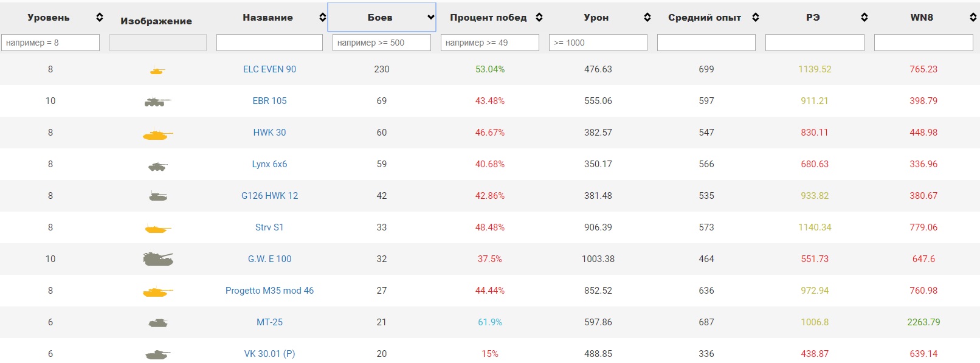Sort by WN8 column sort arrows
Screen dimensions: 980x363
pyautogui.click(x=973, y=17)
